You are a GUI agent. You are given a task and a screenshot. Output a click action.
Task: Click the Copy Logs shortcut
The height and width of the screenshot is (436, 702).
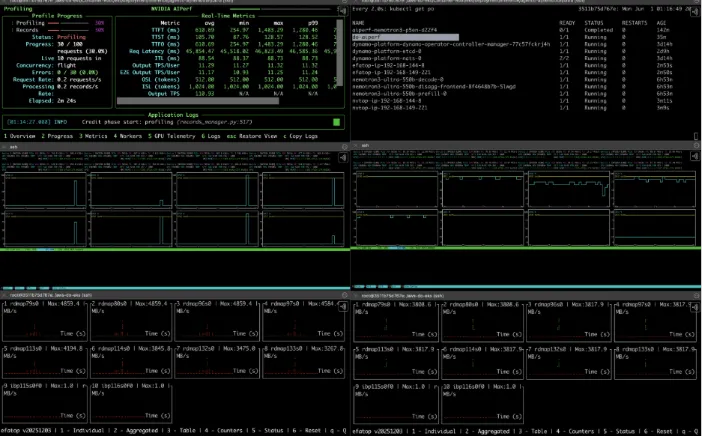click(x=300, y=136)
